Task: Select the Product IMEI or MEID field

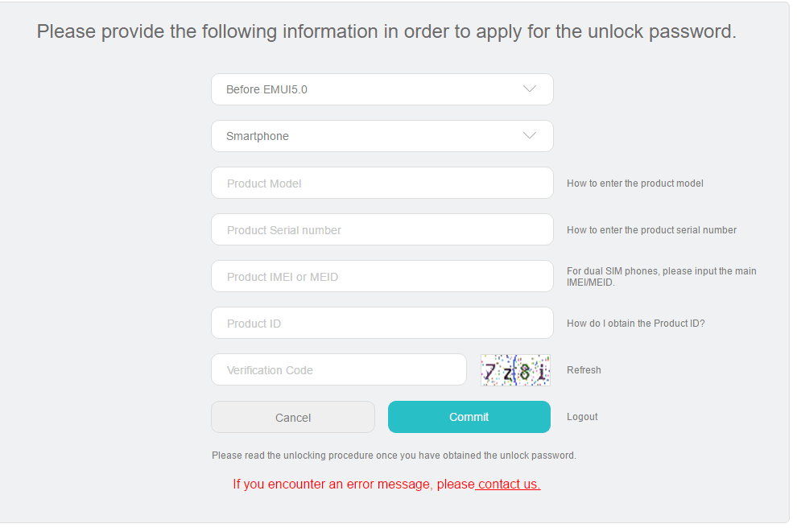Action: click(x=382, y=276)
